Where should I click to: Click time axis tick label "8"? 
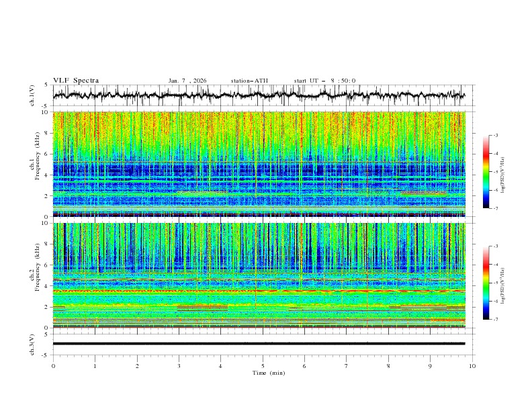coord(388,366)
